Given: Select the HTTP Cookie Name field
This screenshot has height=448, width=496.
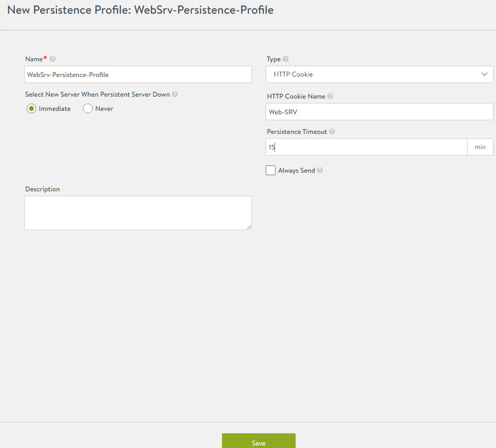Looking at the screenshot, I should [x=378, y=111].
